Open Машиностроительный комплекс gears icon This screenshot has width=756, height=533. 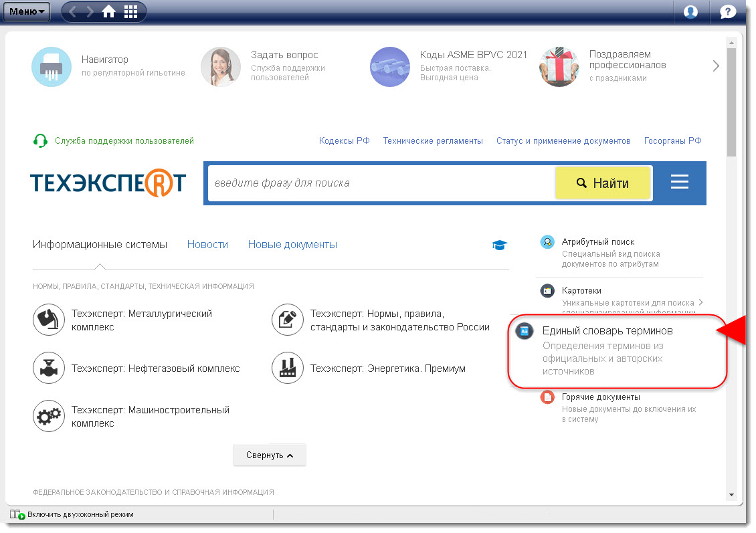(49, 416)
